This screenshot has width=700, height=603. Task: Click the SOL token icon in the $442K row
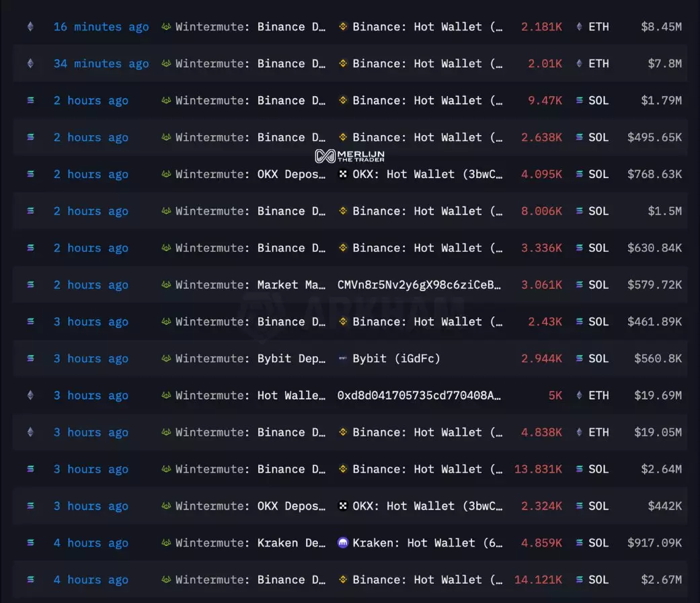point(580,506)
